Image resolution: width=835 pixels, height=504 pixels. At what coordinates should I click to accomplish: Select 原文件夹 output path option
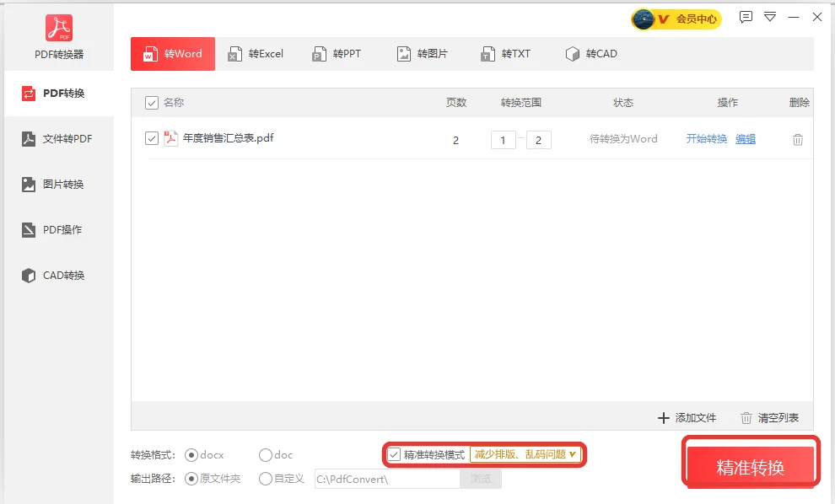coord(191,479)
